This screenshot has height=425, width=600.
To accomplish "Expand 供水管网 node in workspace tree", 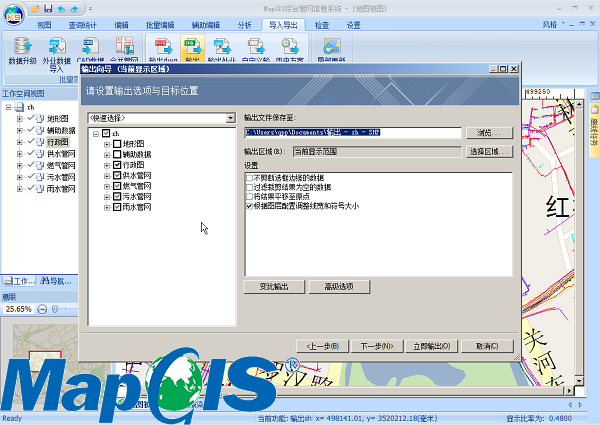I will click(19, 154).
